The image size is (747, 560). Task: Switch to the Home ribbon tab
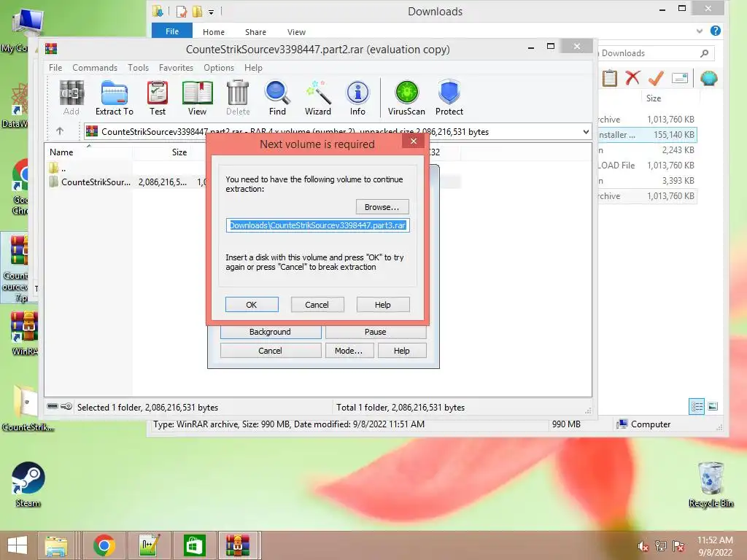click(214, 32)
